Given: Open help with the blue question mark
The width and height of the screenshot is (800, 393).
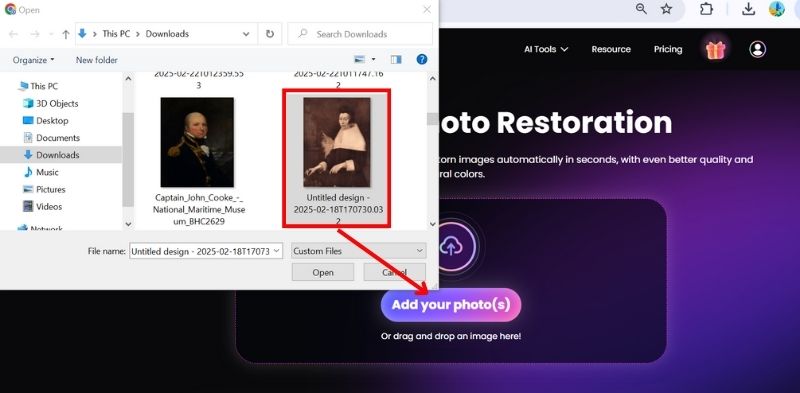Looking at the screenshot, I should [421, 59].
